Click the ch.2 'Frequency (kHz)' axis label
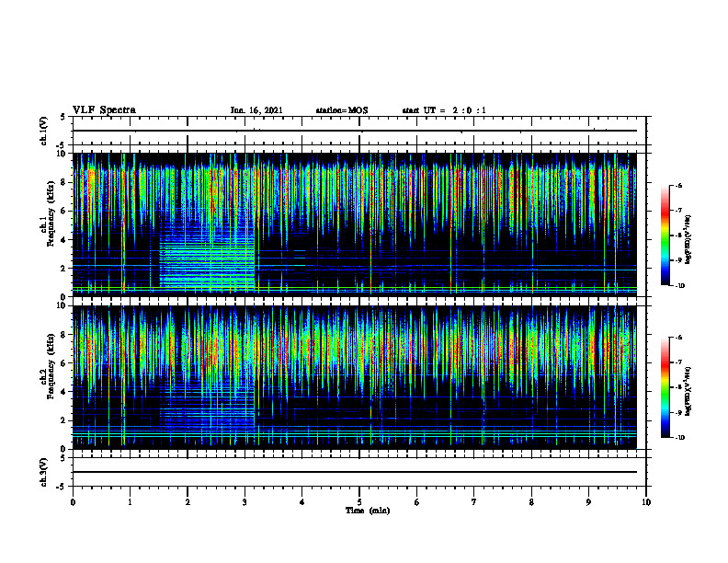This screenshot has width=728, height=563. (51, 366)
